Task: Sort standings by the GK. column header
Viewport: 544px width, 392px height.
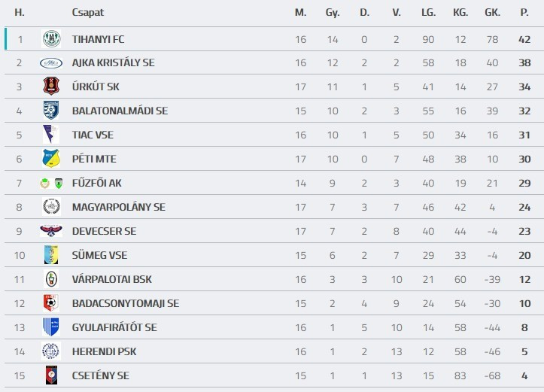Action: (x=492, y=13)
